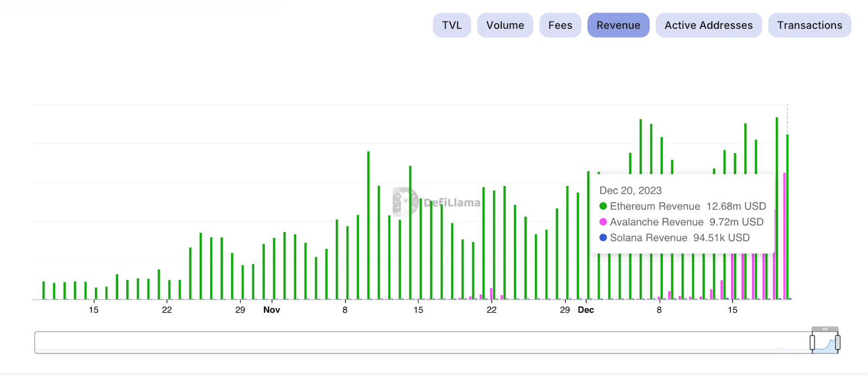Click the shaded selected range in slider

pos(825,345)
